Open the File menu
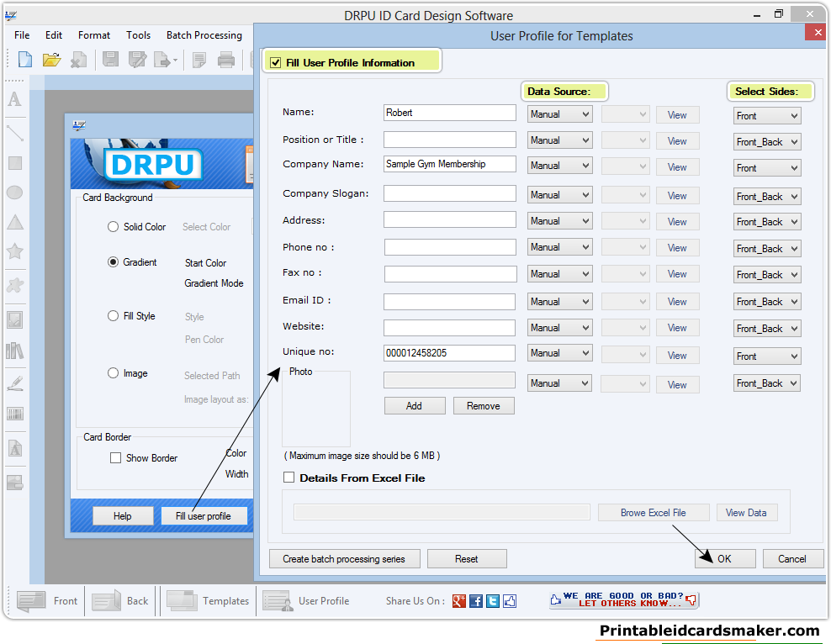The height and width of the screenshot is (644, 831). click(x=22, y=35)
